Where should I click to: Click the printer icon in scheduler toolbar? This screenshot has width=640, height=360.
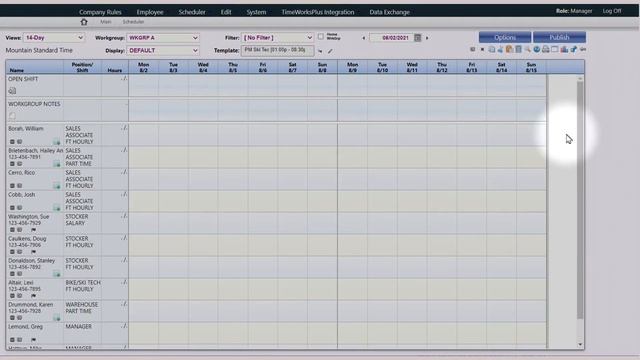pos(546,49)
